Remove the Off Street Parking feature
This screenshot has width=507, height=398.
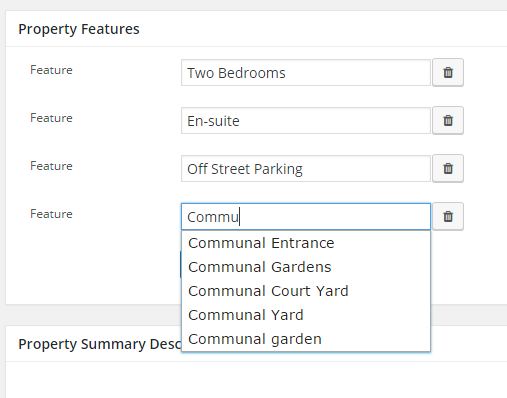[x=448, y=168]
